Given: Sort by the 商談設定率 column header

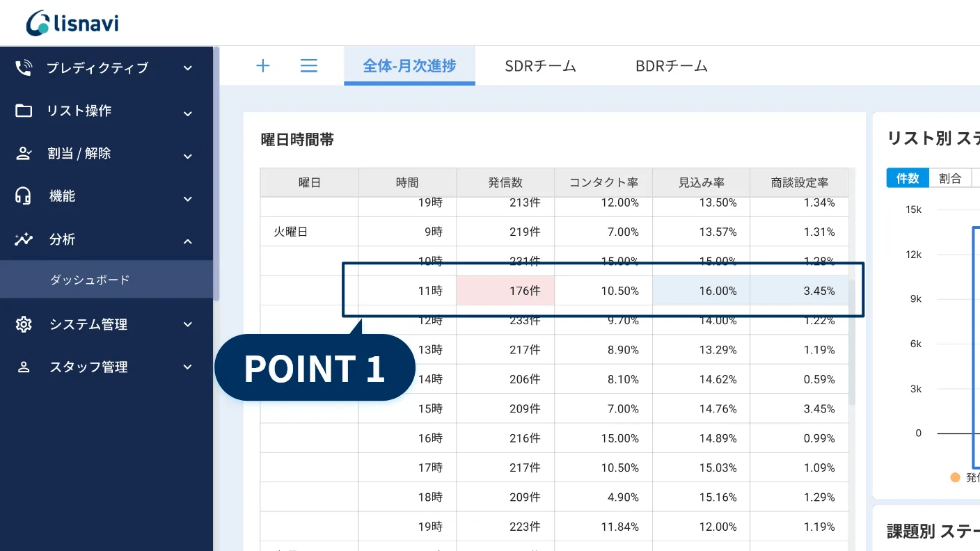Looking at the screenshot, I should tap(799, 182).
